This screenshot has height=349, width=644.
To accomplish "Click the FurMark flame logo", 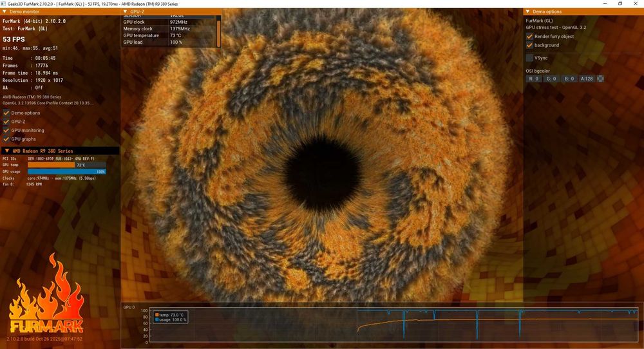I will point(46,294).
